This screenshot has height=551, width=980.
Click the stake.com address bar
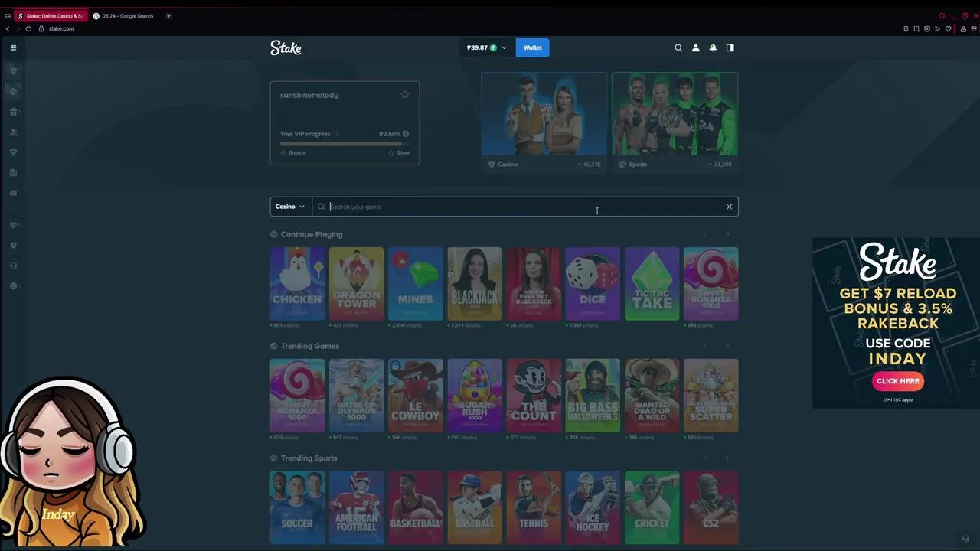tap(61, 28)
